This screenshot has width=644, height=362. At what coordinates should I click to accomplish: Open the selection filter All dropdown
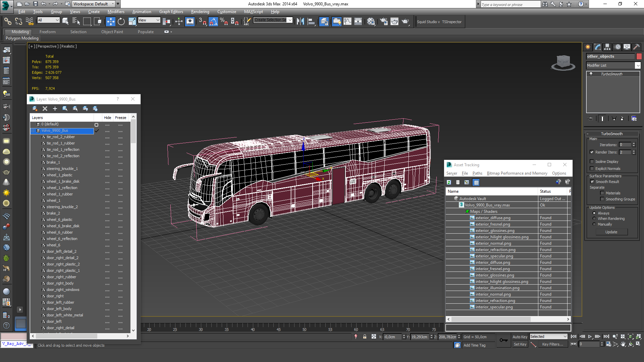tap(48, 20)
